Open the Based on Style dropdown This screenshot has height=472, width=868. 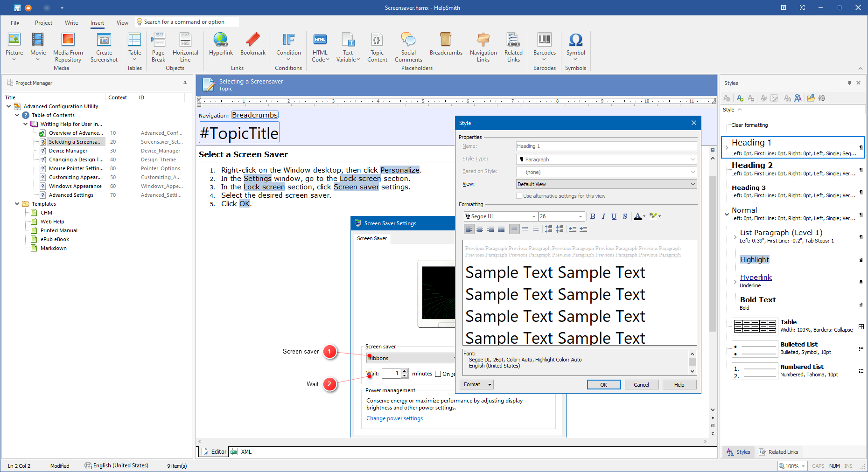tap(693, 172)
